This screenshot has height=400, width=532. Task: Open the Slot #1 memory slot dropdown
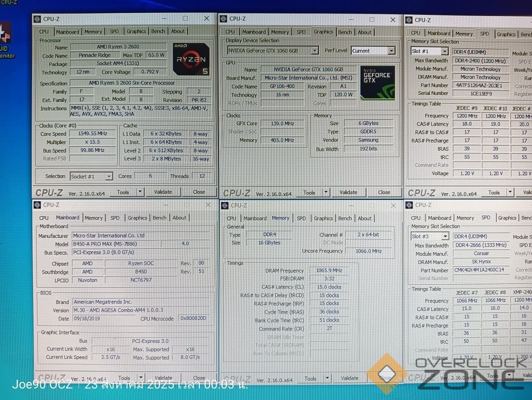[444, 51]
